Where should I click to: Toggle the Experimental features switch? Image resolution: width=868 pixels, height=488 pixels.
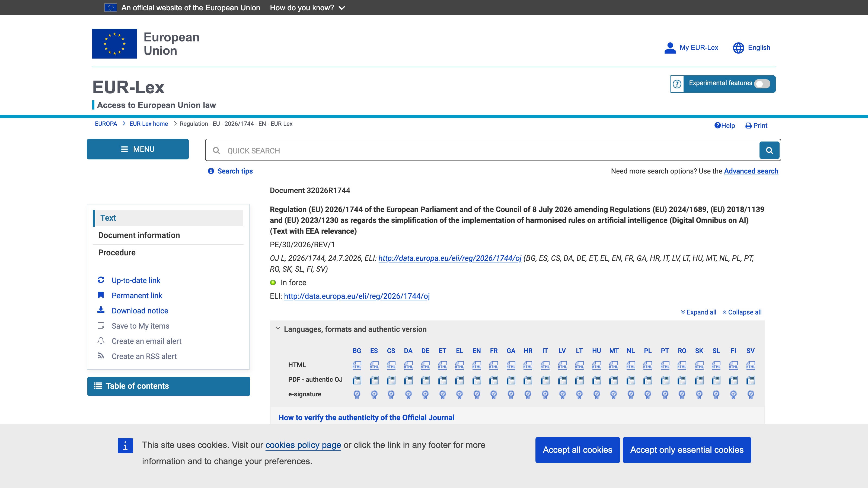click(x=762, y=84)
